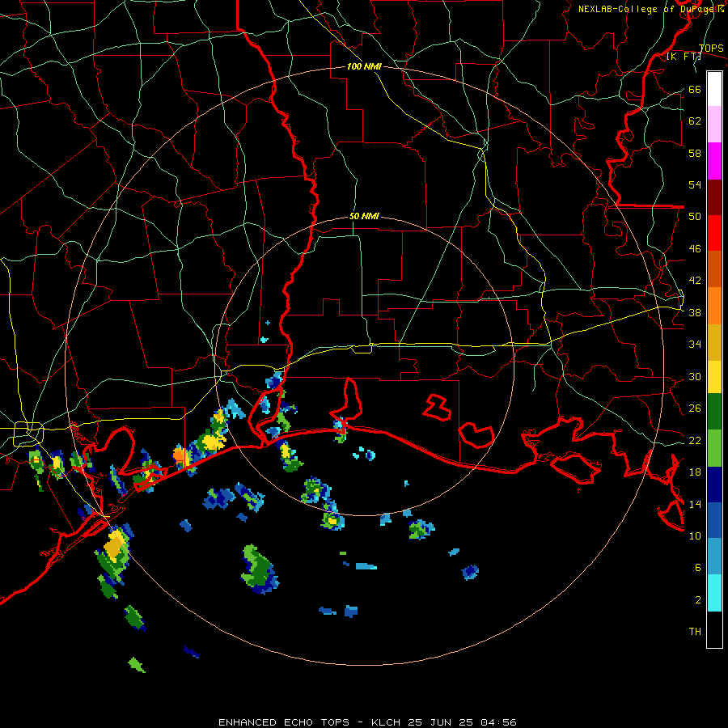
Task: Click the light green legend swatch
Action: 714,448
